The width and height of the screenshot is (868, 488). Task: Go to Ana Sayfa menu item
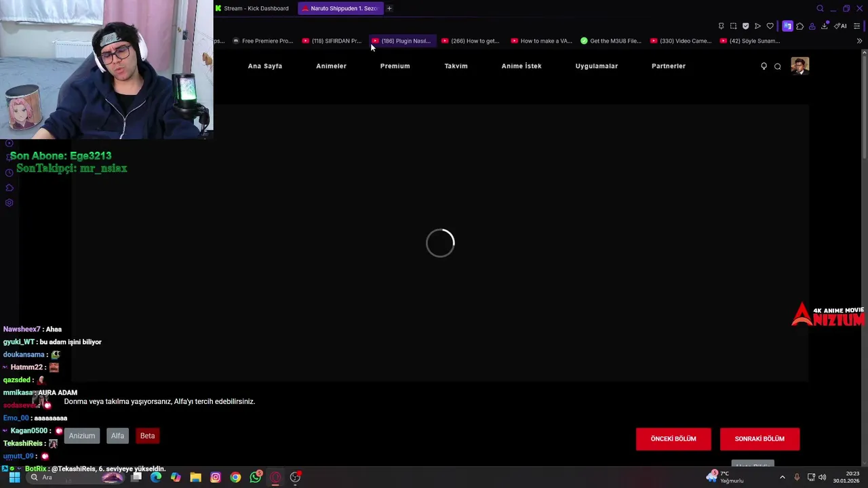tap(265, 66)
